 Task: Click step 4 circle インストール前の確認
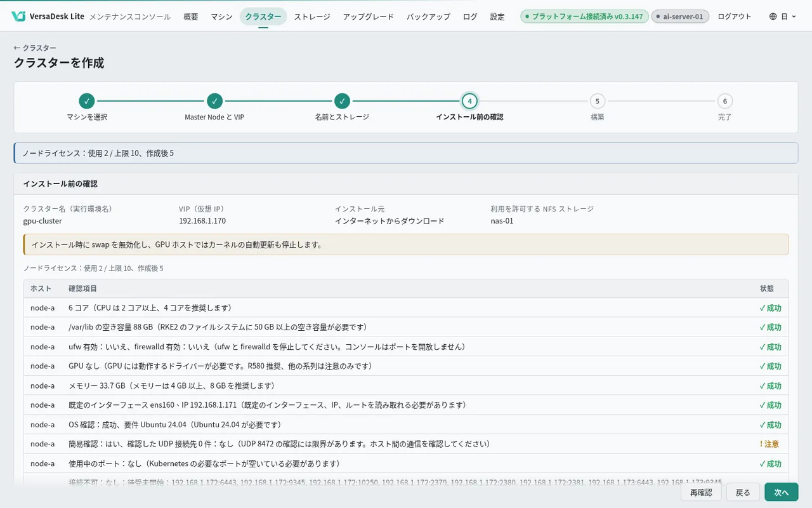[x=469, y=101]
